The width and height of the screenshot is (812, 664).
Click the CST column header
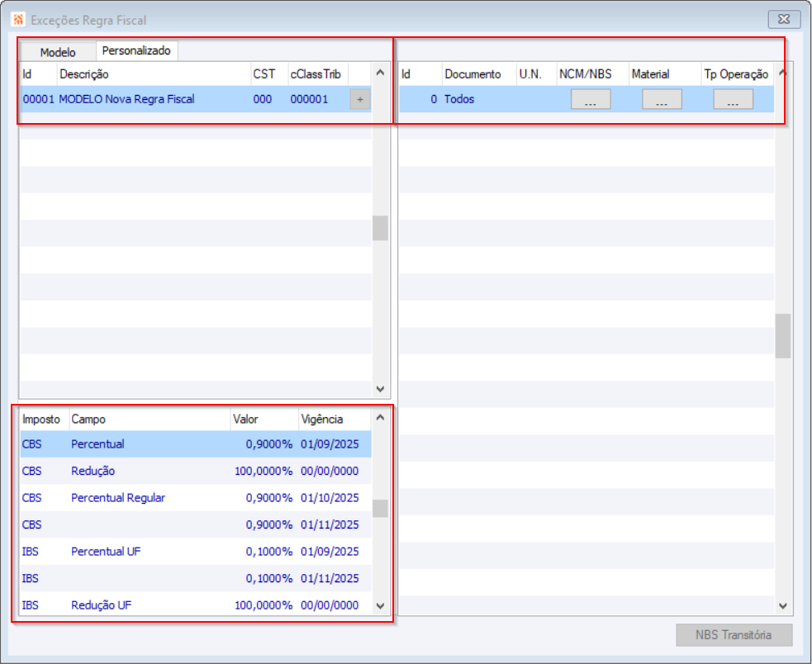[269, 74]
